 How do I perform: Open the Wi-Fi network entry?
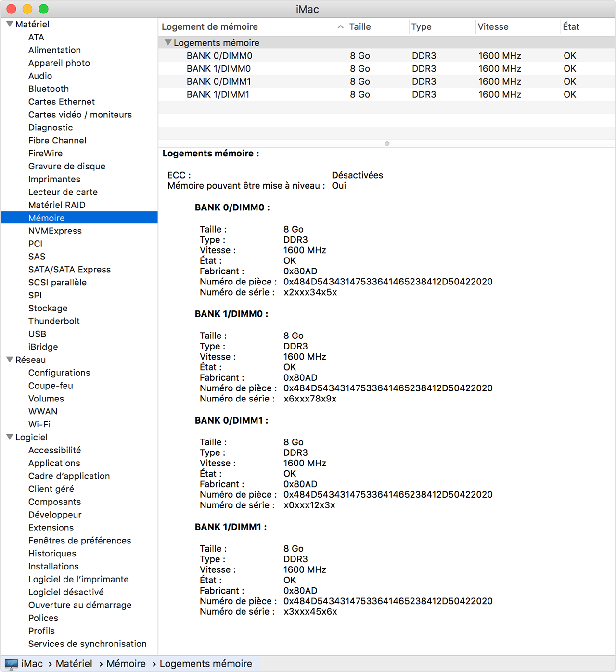coord(39,425)
